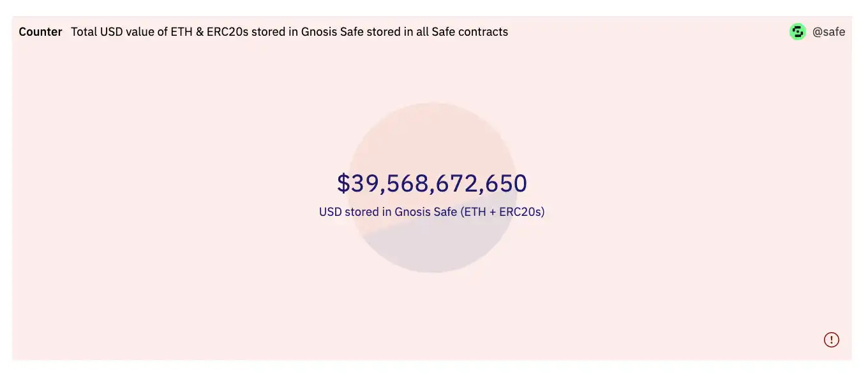The image size is (868, 373).
Task: Click "USD stored" at the caption start
Action: coord(349,211)
